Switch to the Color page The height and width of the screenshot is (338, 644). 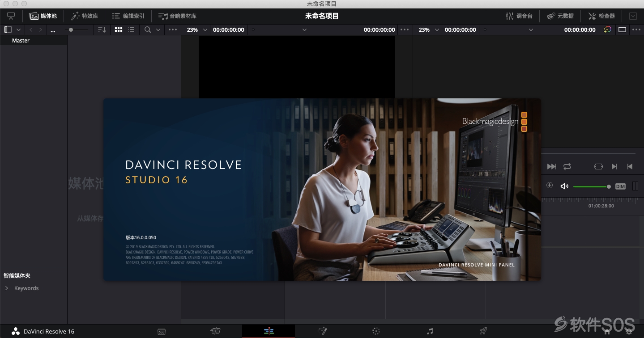[376, 331]
